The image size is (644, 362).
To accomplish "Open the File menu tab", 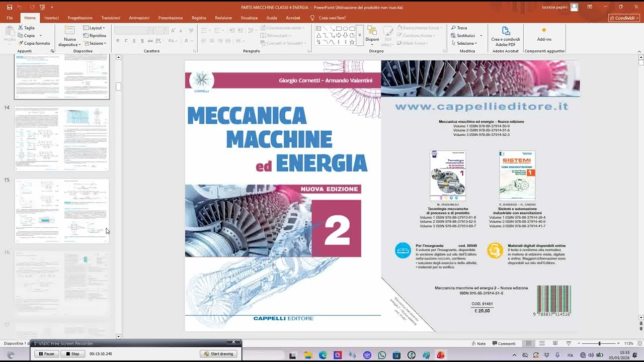I will pyautogui.click(x=10, y=18).
